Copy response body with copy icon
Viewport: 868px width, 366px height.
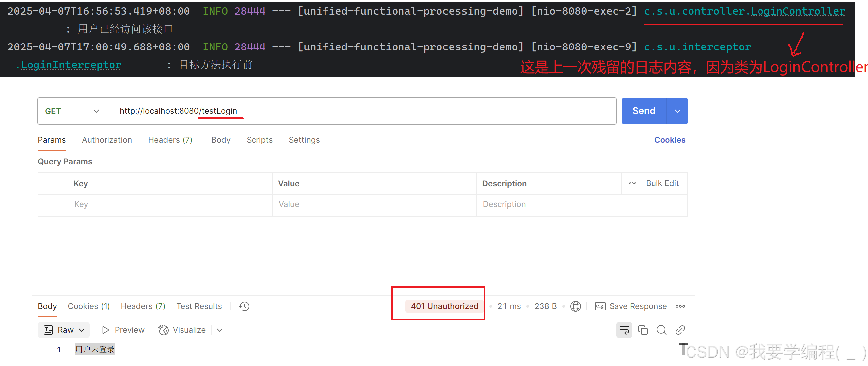[x=643, y=330]
